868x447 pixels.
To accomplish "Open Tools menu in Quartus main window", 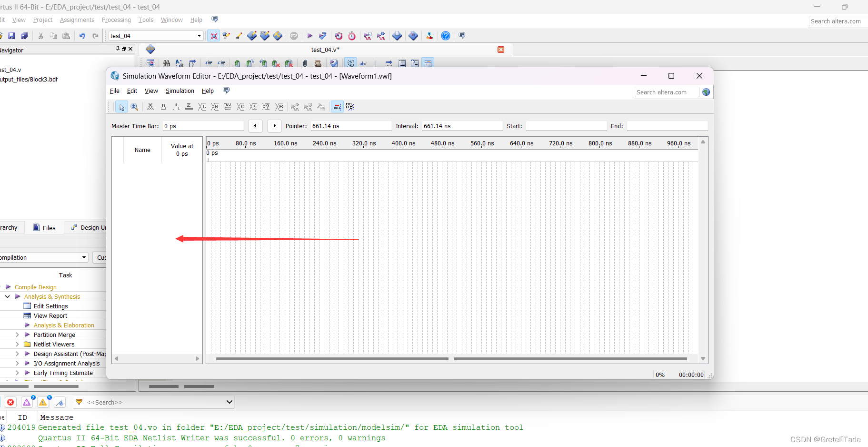I will point(146,20).
